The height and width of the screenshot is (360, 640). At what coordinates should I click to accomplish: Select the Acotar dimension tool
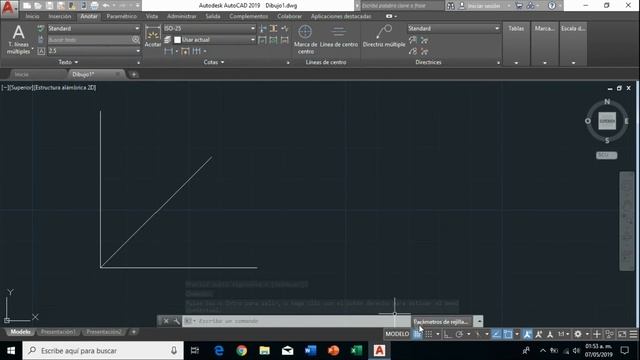pyautogui.click(x=153, y=37)
